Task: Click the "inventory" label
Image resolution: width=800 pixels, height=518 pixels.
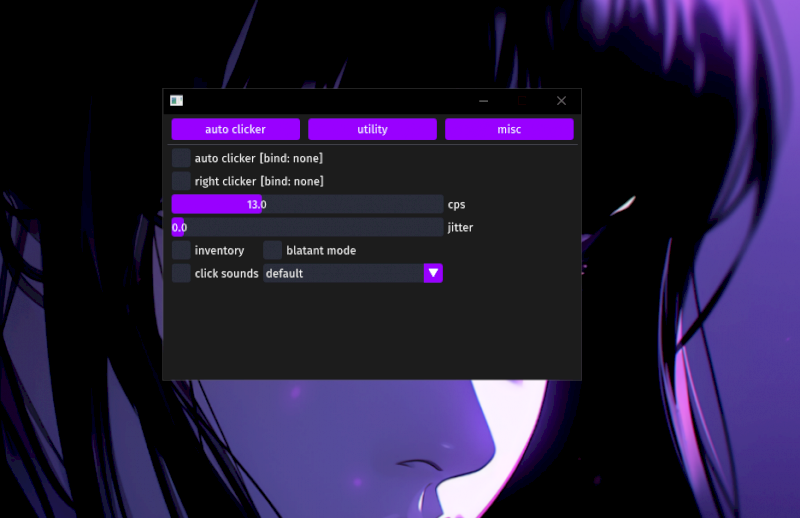Action: pos(219,251)
